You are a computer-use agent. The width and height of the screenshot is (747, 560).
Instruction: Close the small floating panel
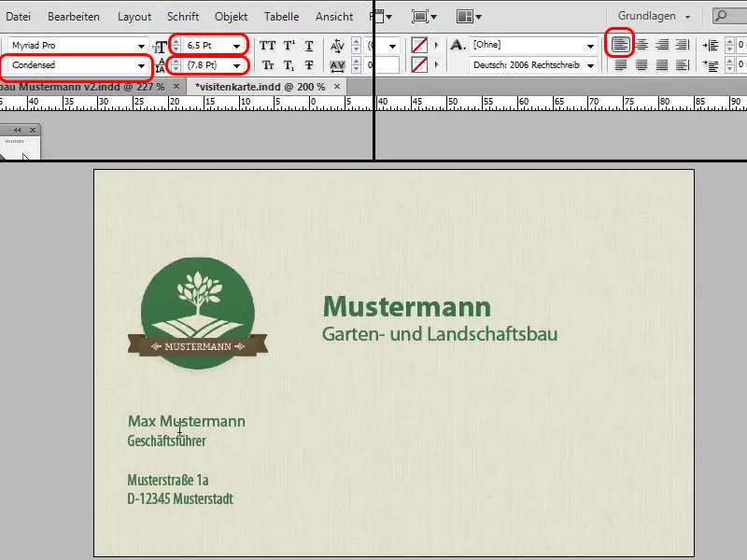point(33,131)
